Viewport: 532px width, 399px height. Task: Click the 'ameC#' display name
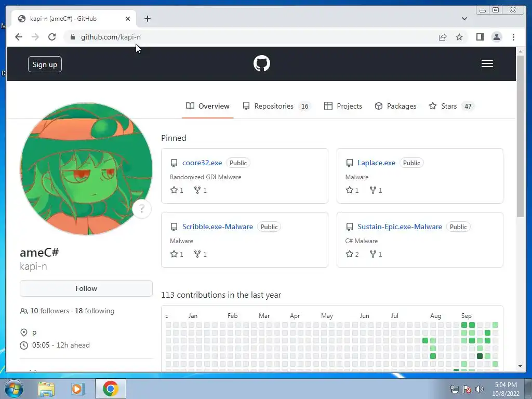click(x=39, y=252)
